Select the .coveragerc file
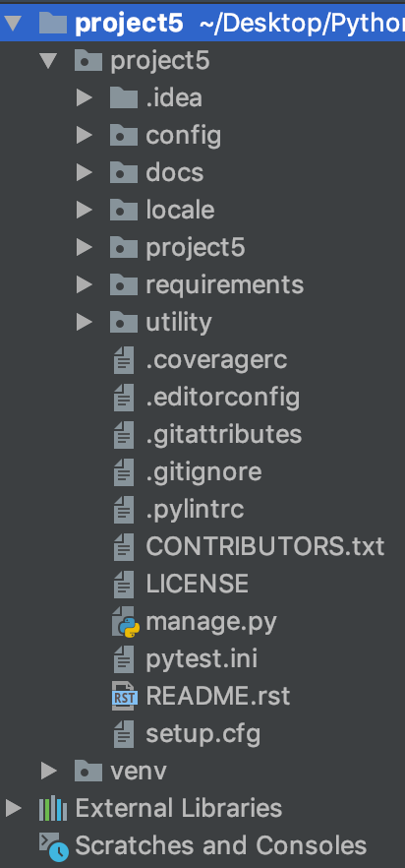 point(216,360)
